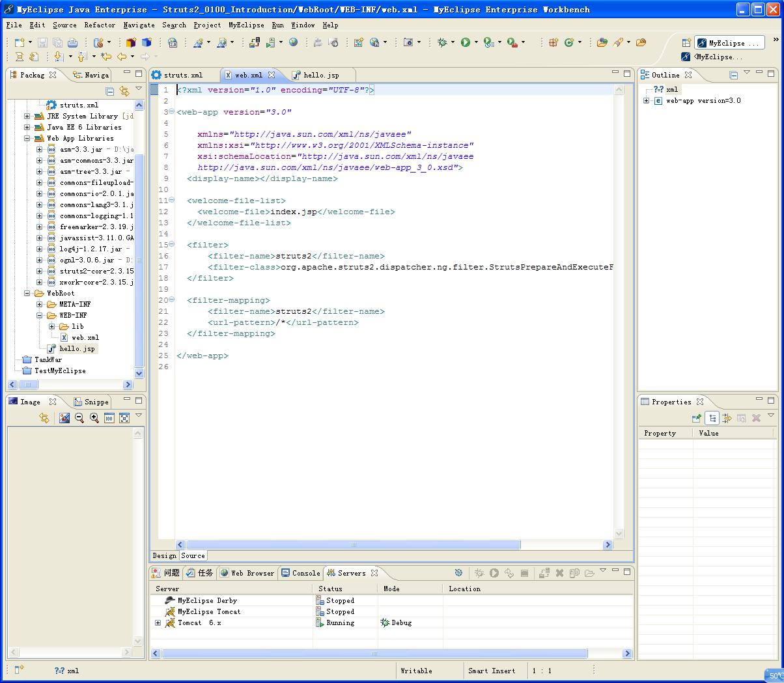Select hello.jsp in the Package Explorer

[77, 349]
